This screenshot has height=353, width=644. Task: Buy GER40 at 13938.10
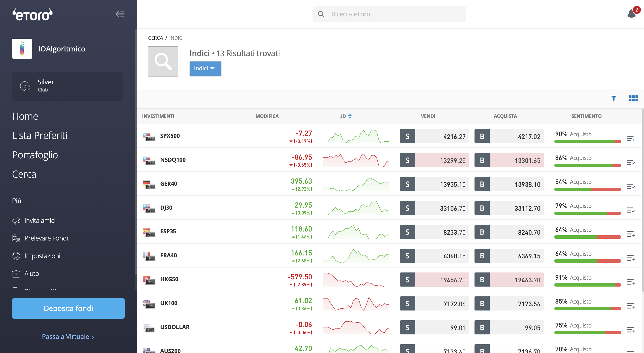(x=509, y=184)
